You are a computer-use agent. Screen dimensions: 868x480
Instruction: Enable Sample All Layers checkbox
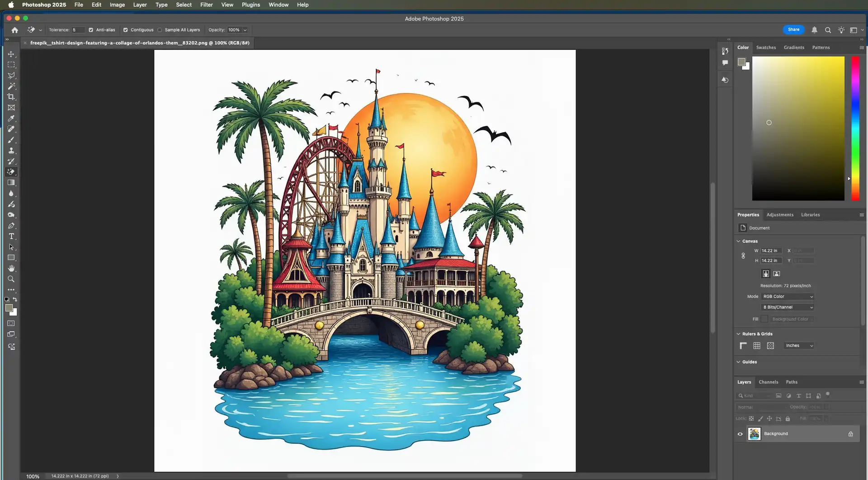point(160,30)
